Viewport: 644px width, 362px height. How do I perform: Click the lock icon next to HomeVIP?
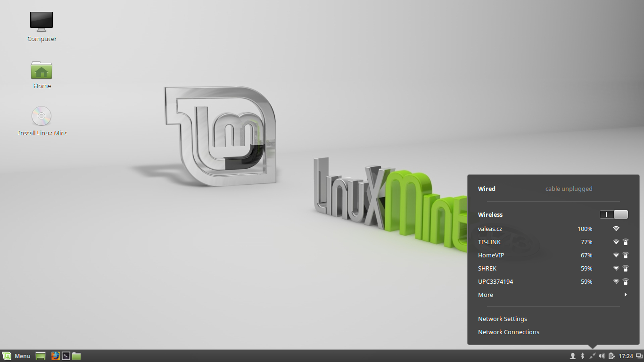coord(626,255)
